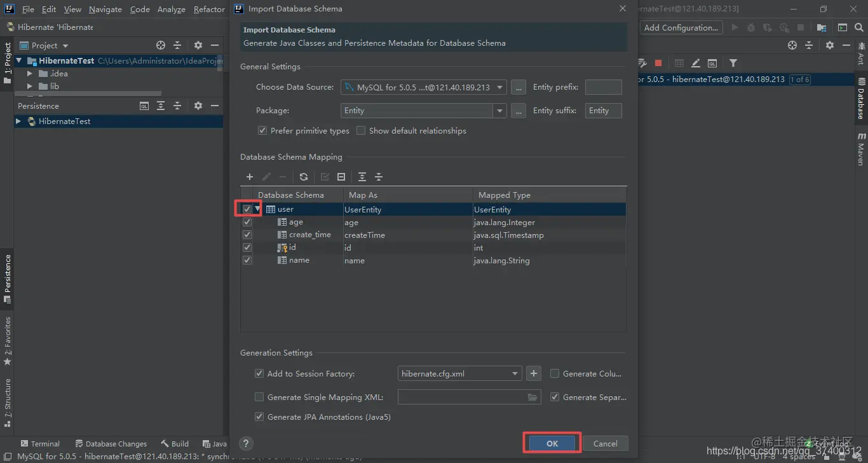Toggle Prefer primitive types checkbox
Viewport: 868px width, 463px height.
[x=262, y=130]
